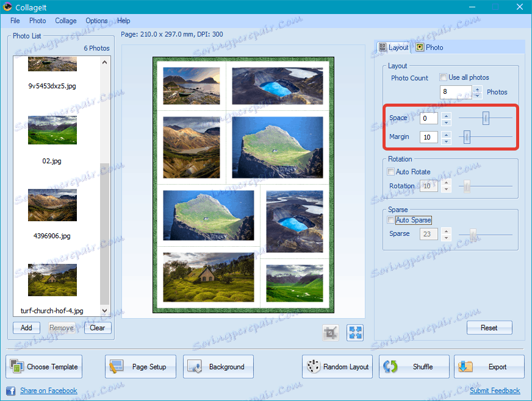Switch to the Layout settings tab
This screenshot has height=401, width=532.
coord(394,48)
